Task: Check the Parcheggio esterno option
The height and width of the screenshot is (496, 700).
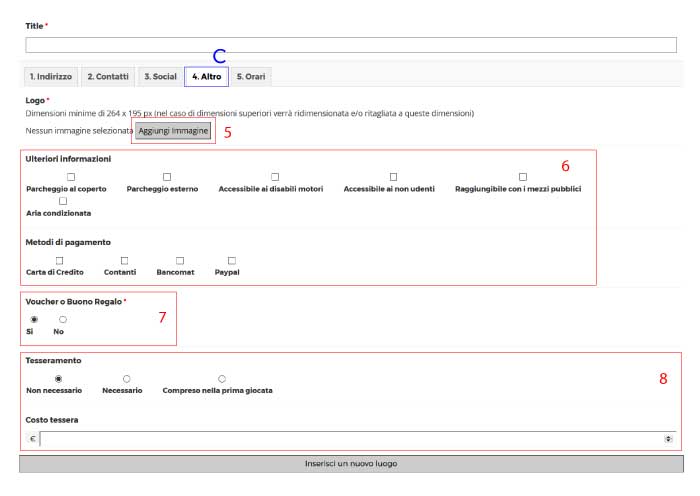Action: click(x=167, y=177)
